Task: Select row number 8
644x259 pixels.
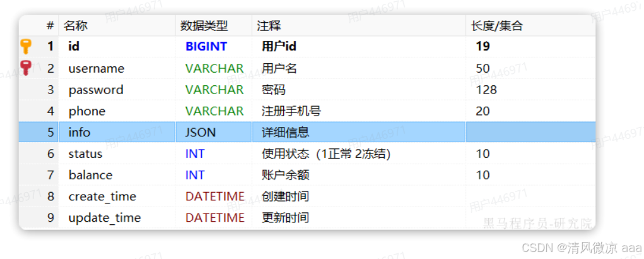Action: (50, 196)
